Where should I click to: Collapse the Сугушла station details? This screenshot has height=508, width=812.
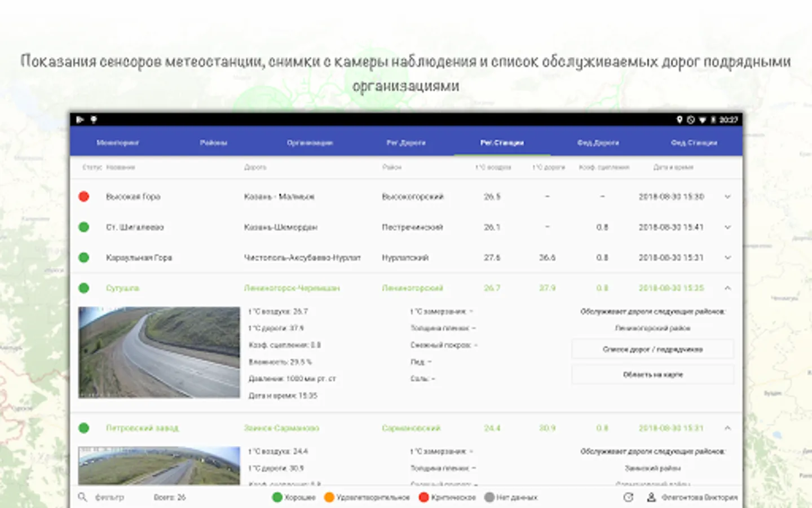727,288
